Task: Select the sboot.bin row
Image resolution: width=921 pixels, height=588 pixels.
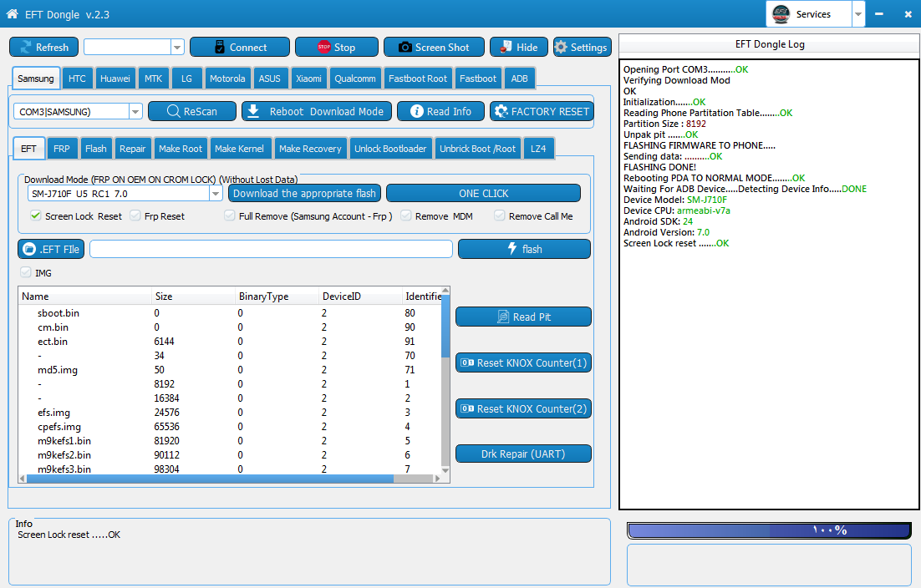Action: tap(230, 312)
